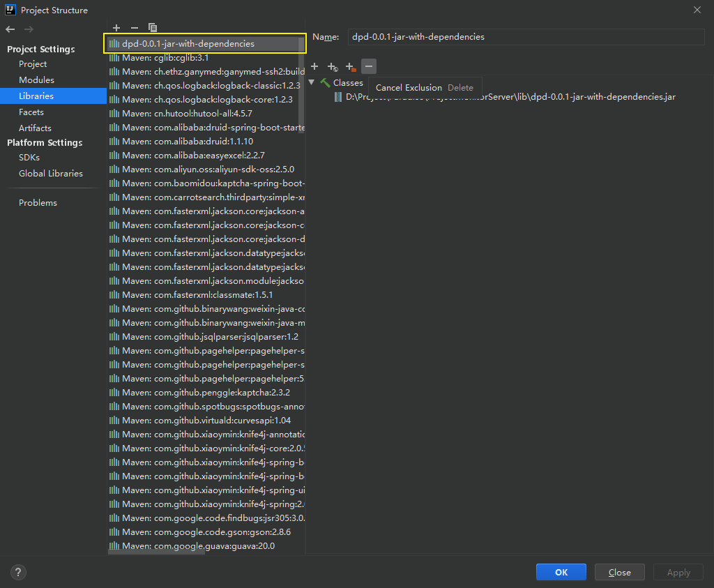The width and height of the screenshot is (714, 588).
Task: Select Maven pagehelper:5 library
Action: [x=206, y=379]
